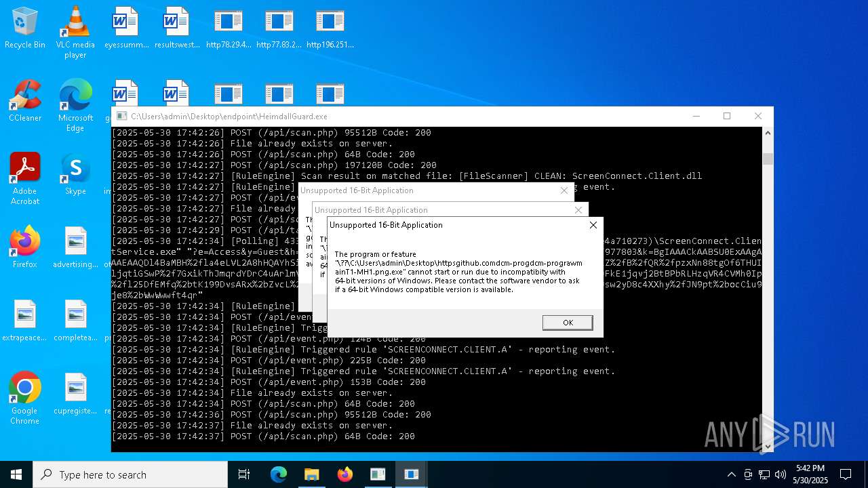Open the network tray icon
This screenshot has width=868, height=488.
coord(764,474)
